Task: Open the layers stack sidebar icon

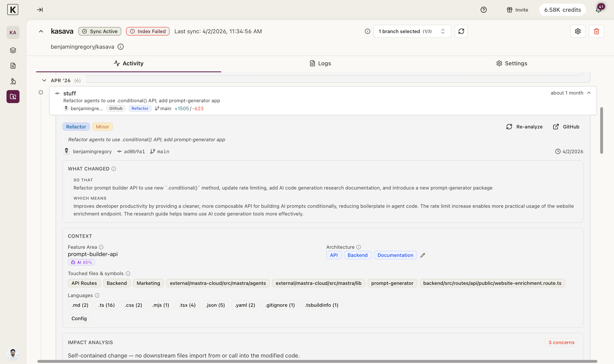Action: coord(13,50)
